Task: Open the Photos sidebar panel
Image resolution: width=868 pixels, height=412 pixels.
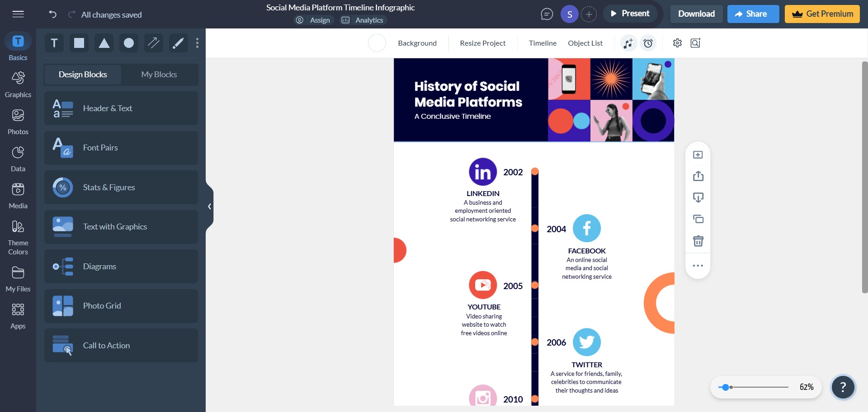Action: 18,122
